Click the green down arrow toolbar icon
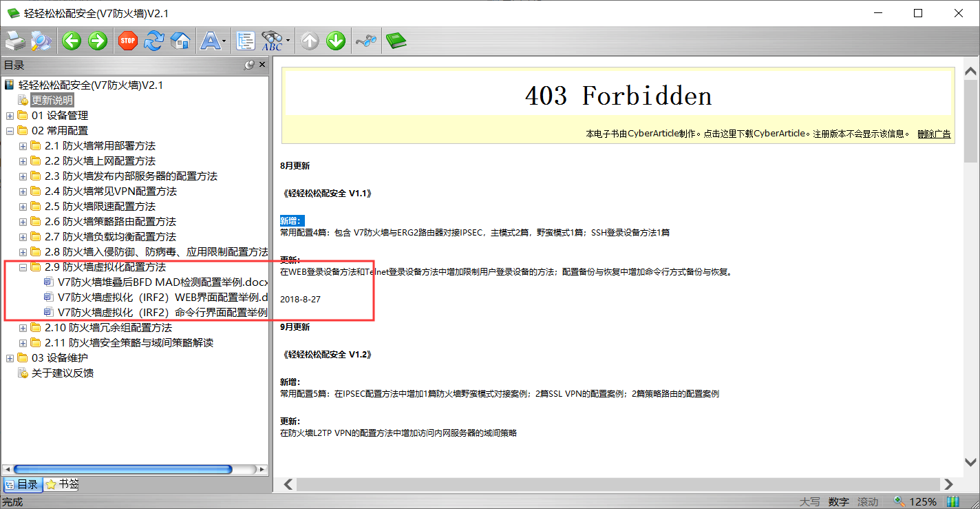The width and height of the screenshot is (980, 509). (x=336, y=41)
